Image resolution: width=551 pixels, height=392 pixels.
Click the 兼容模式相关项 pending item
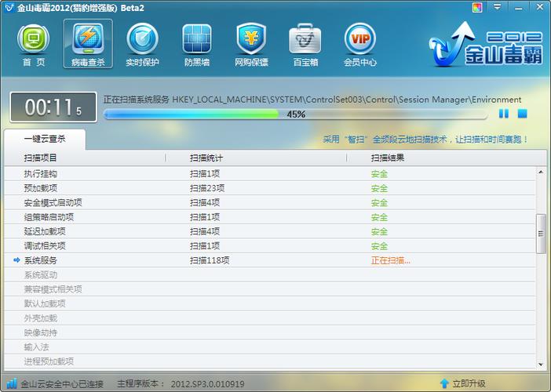pos(53,289)
